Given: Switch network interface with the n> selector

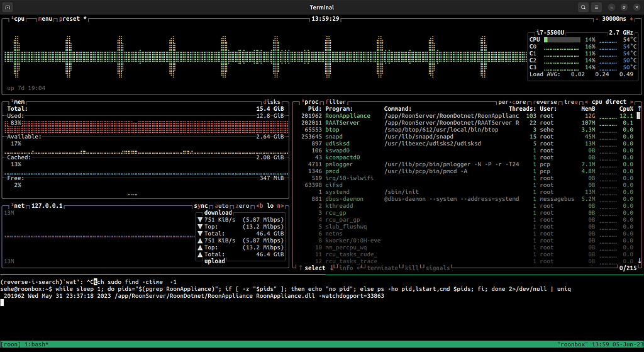Looking at the screenshot, I should point(280,206).
